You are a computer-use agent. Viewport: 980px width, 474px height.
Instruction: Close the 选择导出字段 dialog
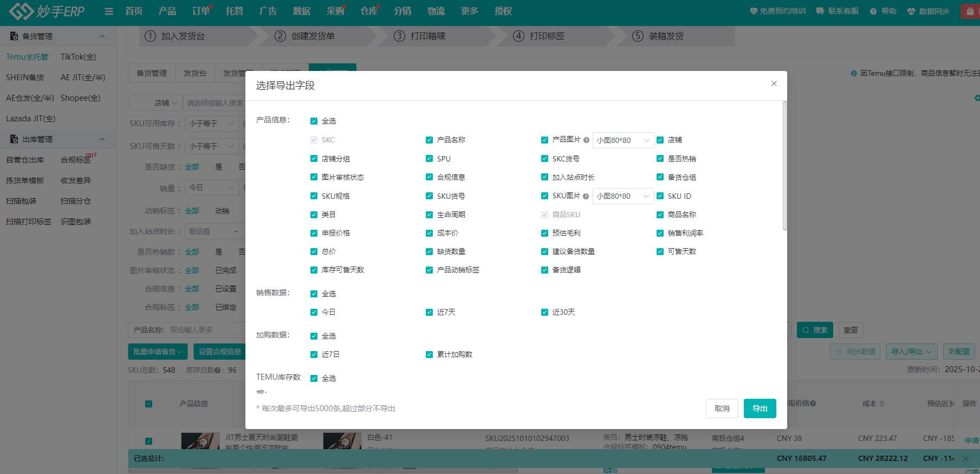pos(774,83)
